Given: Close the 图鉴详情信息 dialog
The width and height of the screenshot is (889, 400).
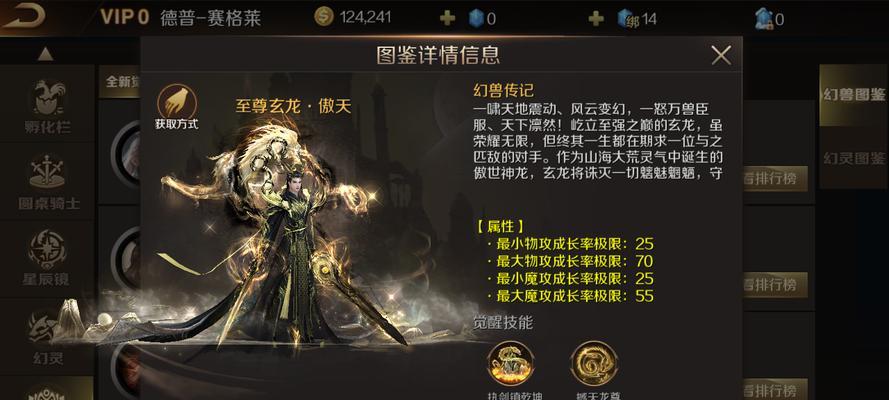Looking at the screenshot, I should point(721,55).
